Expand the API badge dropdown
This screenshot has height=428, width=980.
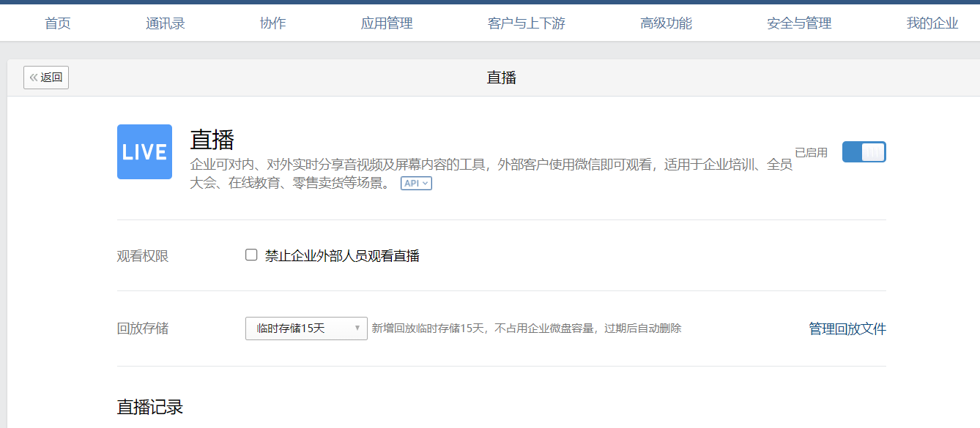[416, 184]
